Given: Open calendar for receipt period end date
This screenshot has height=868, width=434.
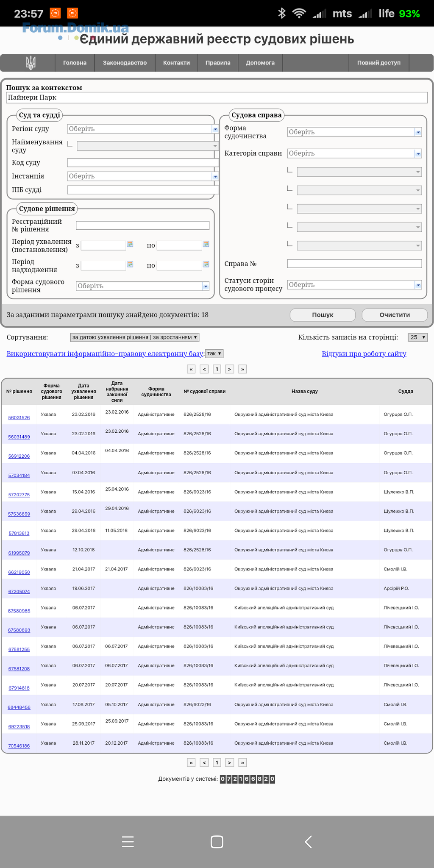Looking at the screenshot, I should click(206, 264).
